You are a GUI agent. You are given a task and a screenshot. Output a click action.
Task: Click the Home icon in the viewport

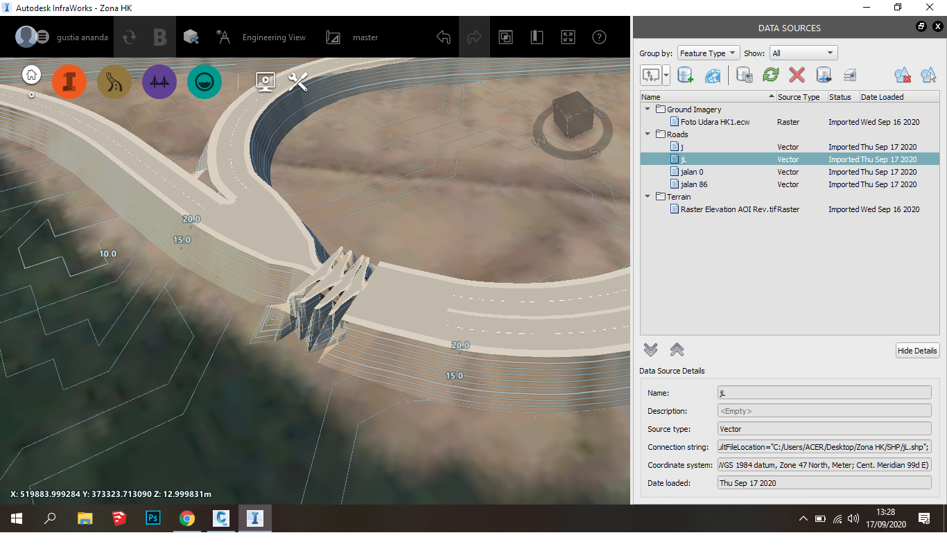[x=32, y=75]
